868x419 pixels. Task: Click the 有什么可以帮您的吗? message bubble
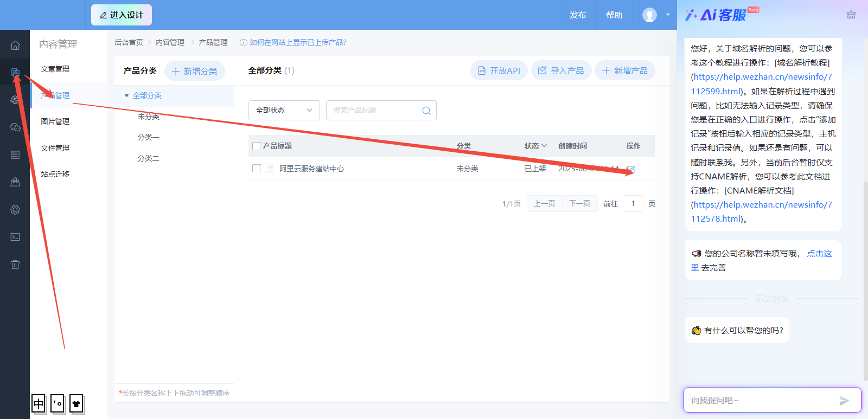pyautogui.click(x=737, y=331)
